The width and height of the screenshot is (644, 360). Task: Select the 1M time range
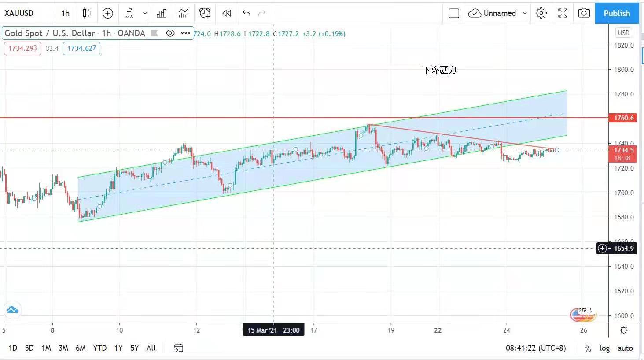pyautogui.click(x=46, y=348)
